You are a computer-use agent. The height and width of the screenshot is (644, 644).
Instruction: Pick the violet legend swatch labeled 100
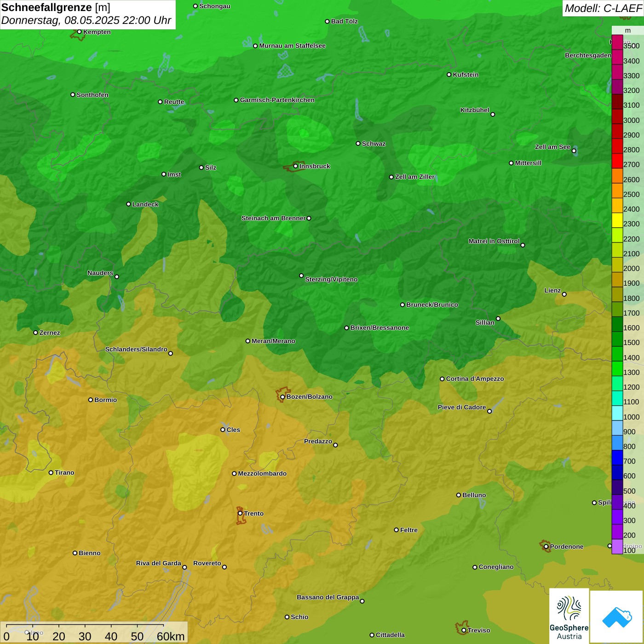617,547
